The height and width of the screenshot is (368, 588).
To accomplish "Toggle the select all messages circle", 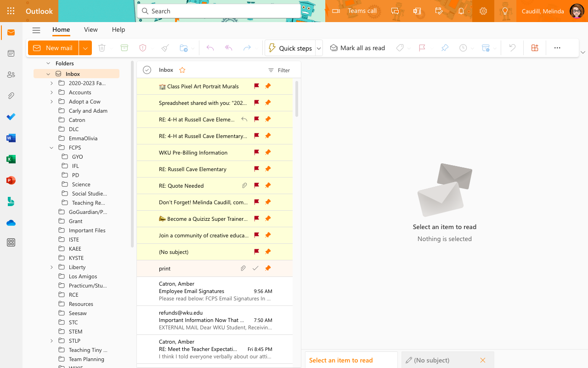I will click(x=147, y=70).
